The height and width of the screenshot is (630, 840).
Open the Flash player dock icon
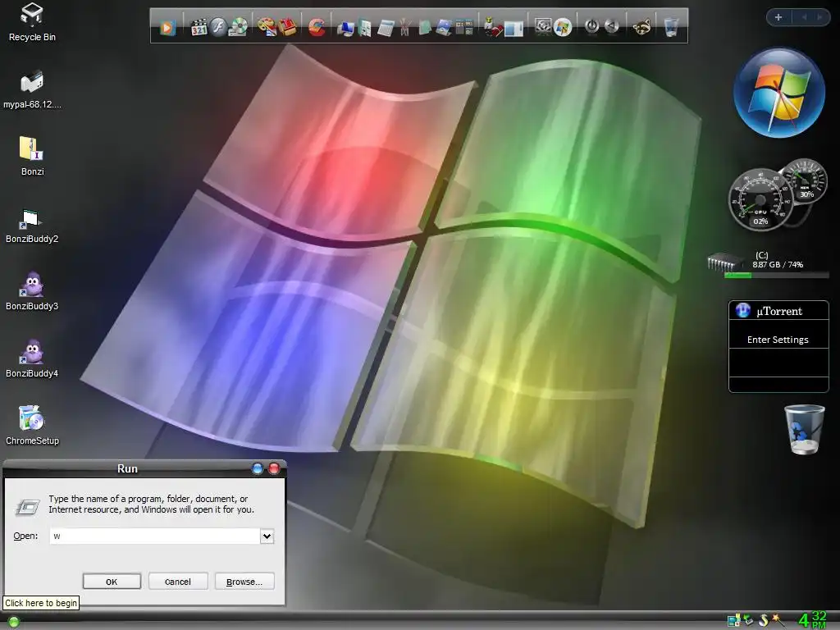tap(218, 27)
